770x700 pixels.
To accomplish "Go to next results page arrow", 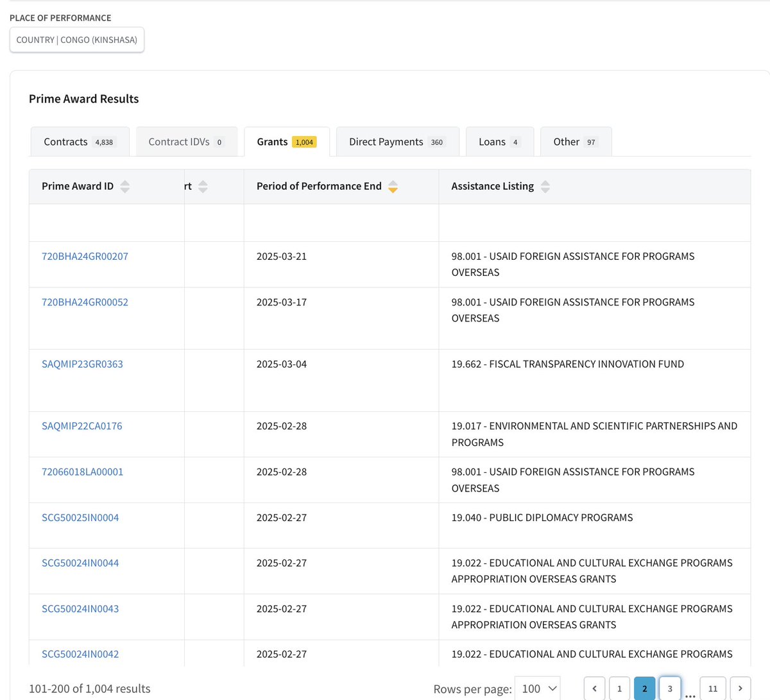I will tap(740, 688).
